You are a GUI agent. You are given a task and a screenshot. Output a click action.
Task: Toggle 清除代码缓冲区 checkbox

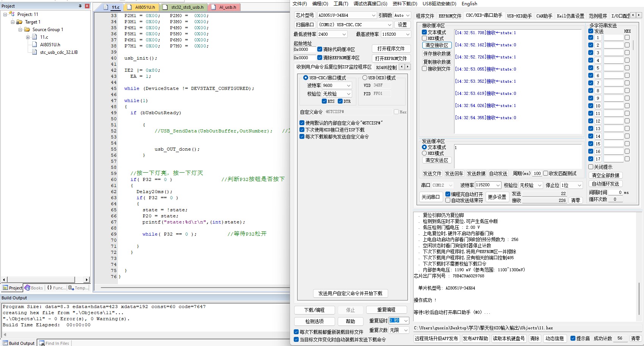click(320, 49)
